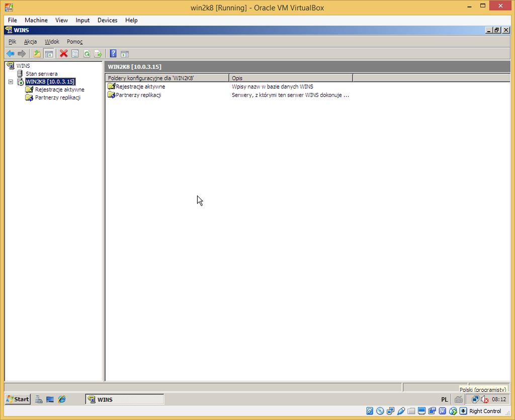
Task: Open Server Manager from quick launch
Action: coord(39,399)
